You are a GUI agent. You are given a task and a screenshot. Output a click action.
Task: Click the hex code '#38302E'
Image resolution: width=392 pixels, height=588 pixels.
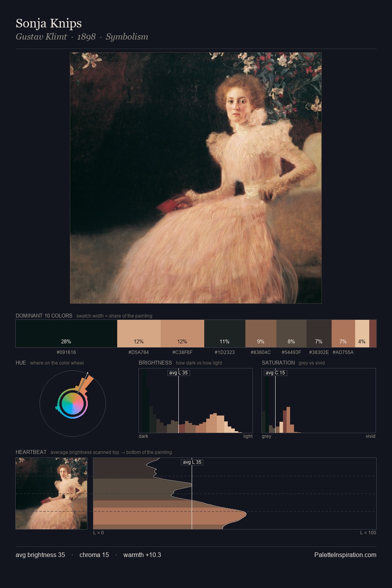click(319, 352)
